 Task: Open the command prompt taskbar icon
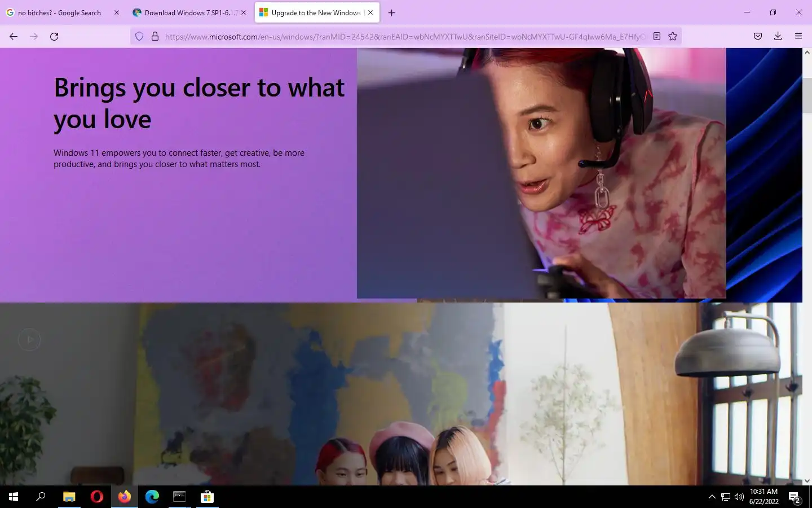pyautogui.click(x=179, y=497)
